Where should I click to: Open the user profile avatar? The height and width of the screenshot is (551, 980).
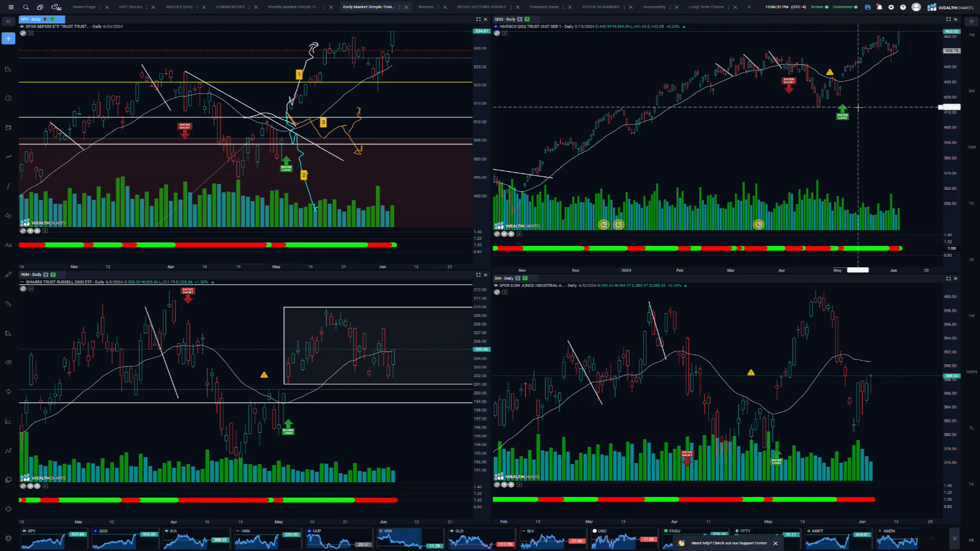coord(916,7)
